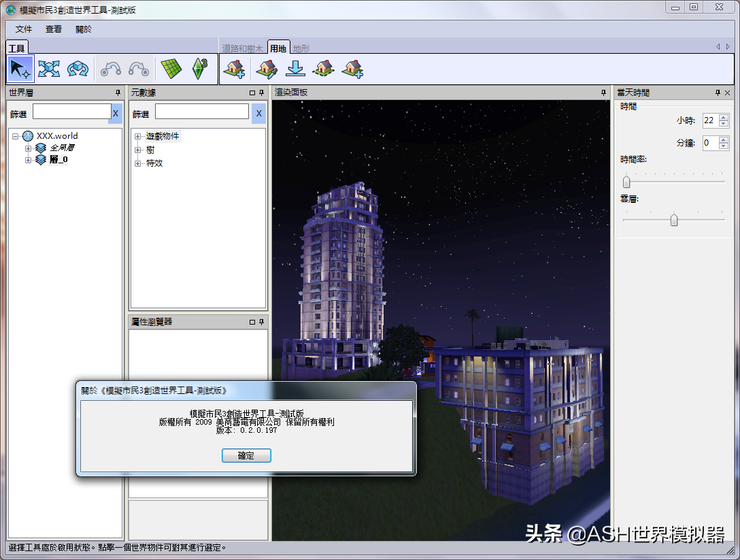740x560 pixels.
Task: Open the 文件 menu
Action: click(x=24, y=29)
